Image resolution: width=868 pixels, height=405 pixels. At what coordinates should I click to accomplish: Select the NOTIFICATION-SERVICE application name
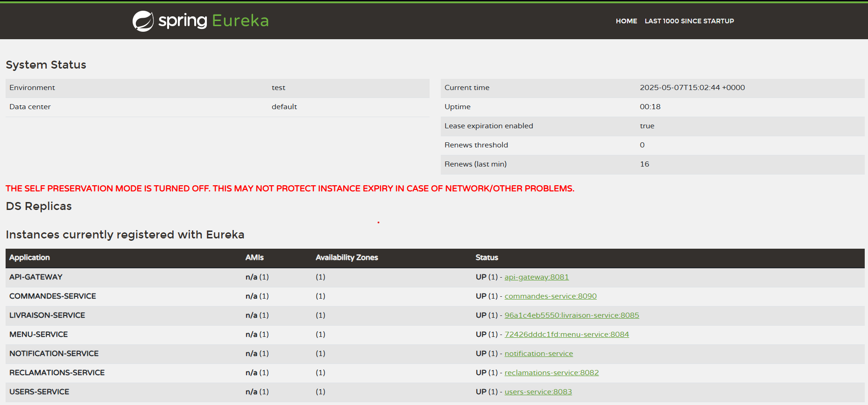pyautogui.click(x=54, y=354)
